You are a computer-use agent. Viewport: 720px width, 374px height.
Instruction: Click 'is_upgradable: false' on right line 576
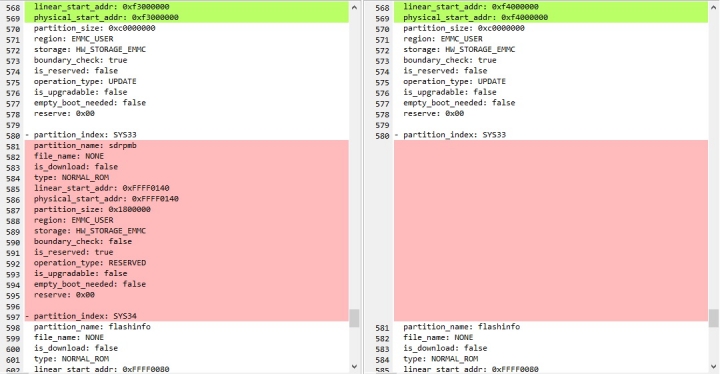tap(450, 92)
